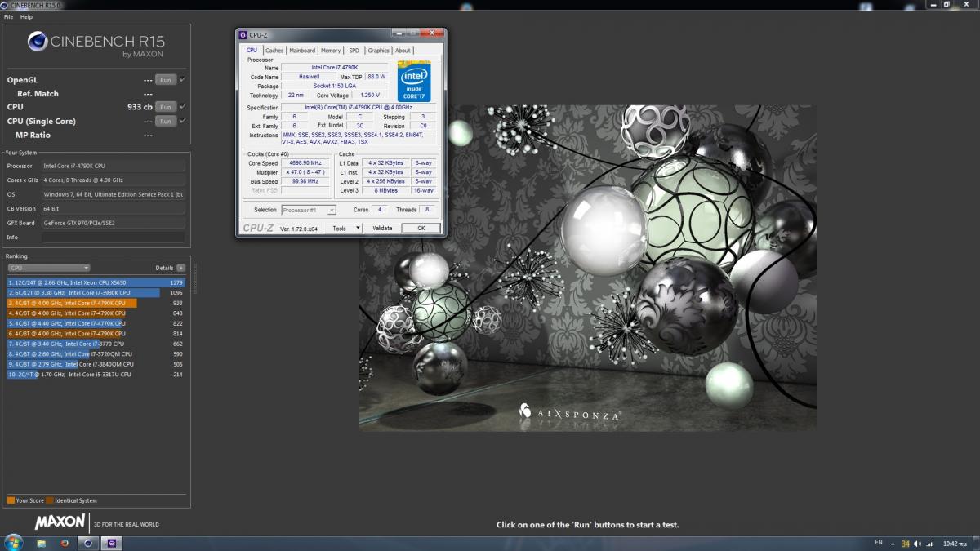
Task: Switch to CPU-Z in the taskbar
Action: [112, 544]
